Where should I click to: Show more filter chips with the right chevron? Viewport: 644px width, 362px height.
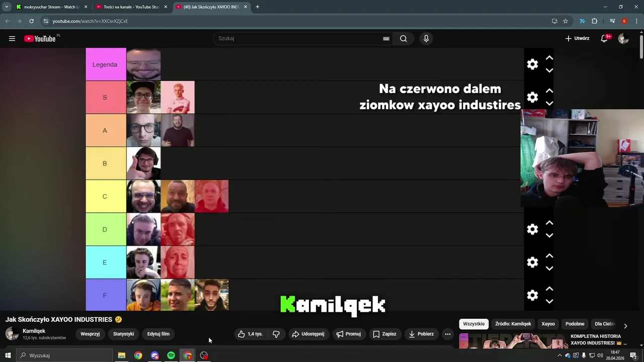[x=625, y=326]
